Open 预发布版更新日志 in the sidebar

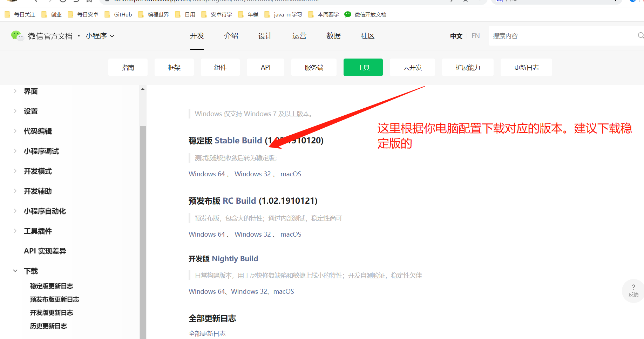(x=54, y=299)
